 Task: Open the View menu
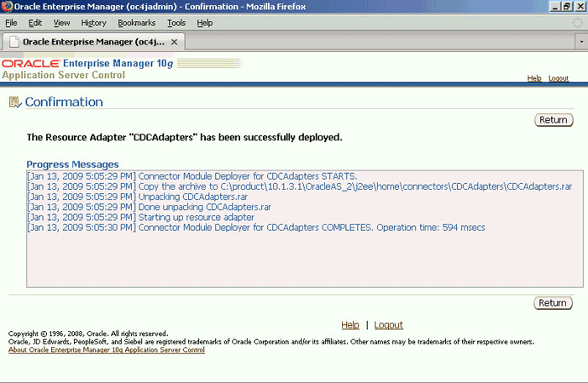(61, 23)
